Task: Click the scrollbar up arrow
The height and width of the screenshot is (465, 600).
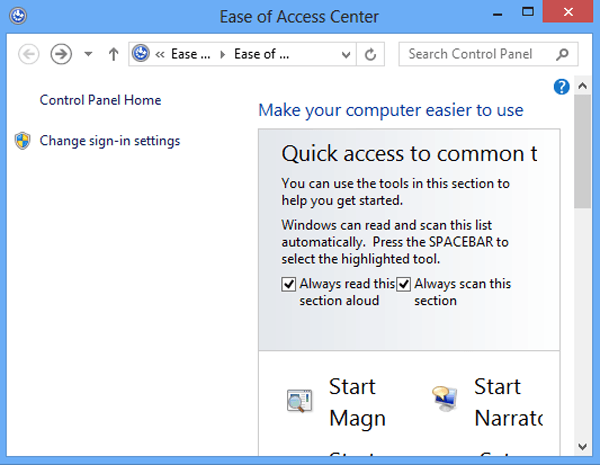Action: 582,86
